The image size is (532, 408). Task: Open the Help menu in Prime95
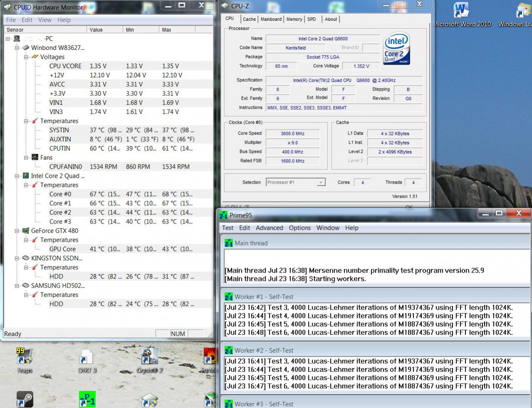click(x=352, y=228)
